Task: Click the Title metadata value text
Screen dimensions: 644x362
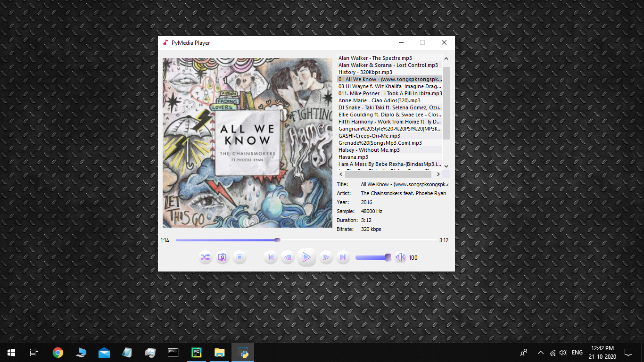Action: pyautogui.click(x=405, y=184)
